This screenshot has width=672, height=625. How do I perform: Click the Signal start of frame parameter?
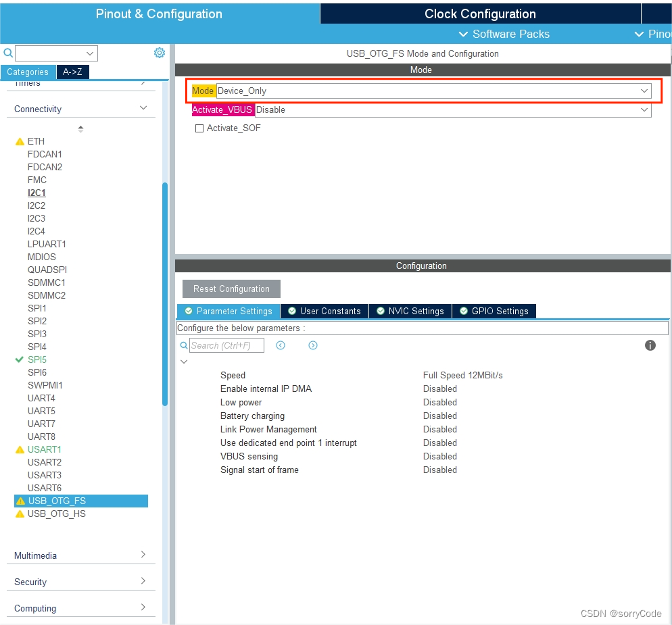260,470
